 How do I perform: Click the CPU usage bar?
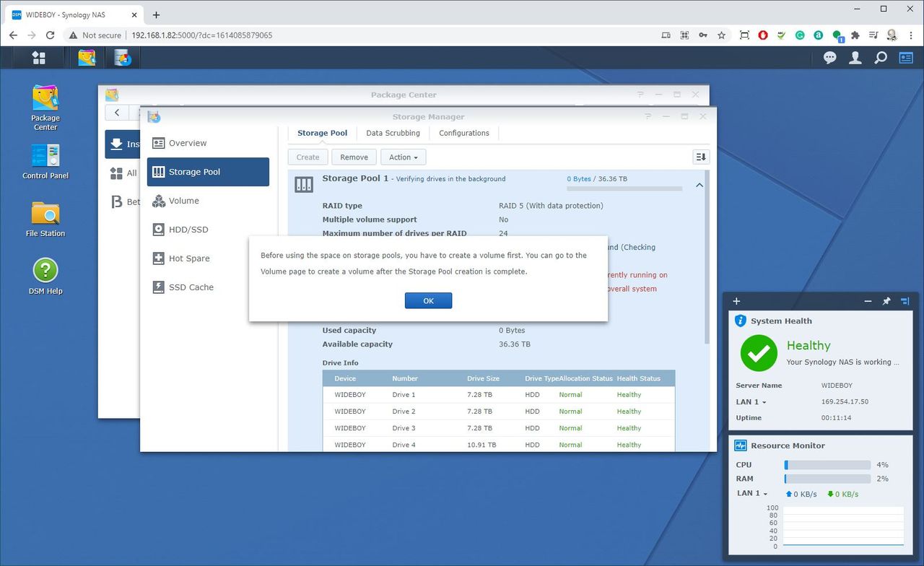tap(827, 465)
